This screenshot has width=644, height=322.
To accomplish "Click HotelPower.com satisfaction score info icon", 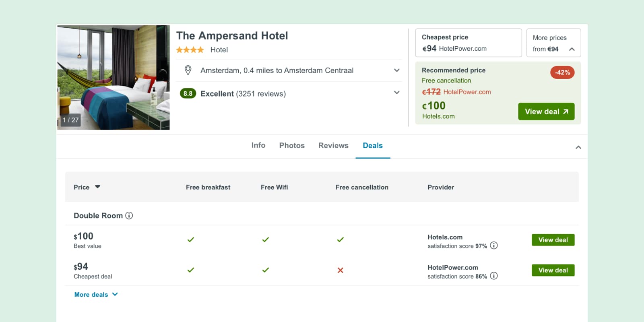I will point(494,276).
